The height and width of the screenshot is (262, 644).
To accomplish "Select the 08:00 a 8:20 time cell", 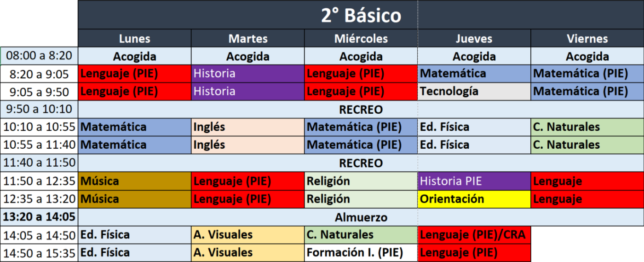I will point(39,57).
